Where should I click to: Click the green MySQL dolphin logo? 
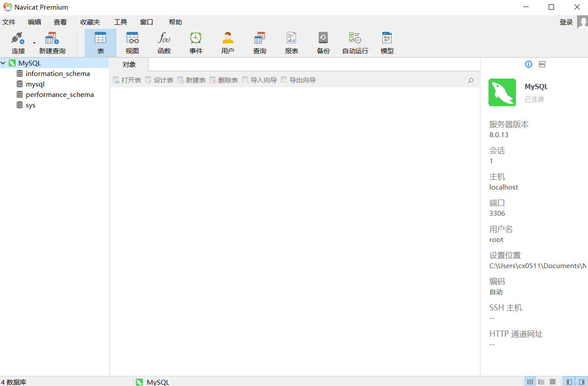(502, 92)
